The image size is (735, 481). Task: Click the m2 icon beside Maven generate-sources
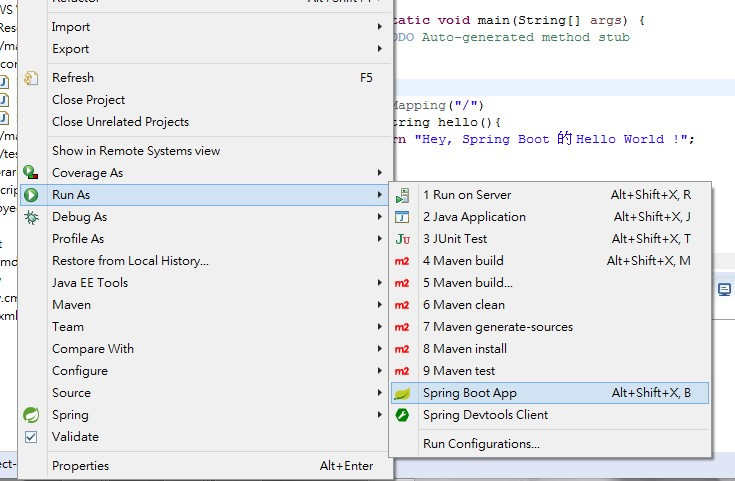point(402,327)
